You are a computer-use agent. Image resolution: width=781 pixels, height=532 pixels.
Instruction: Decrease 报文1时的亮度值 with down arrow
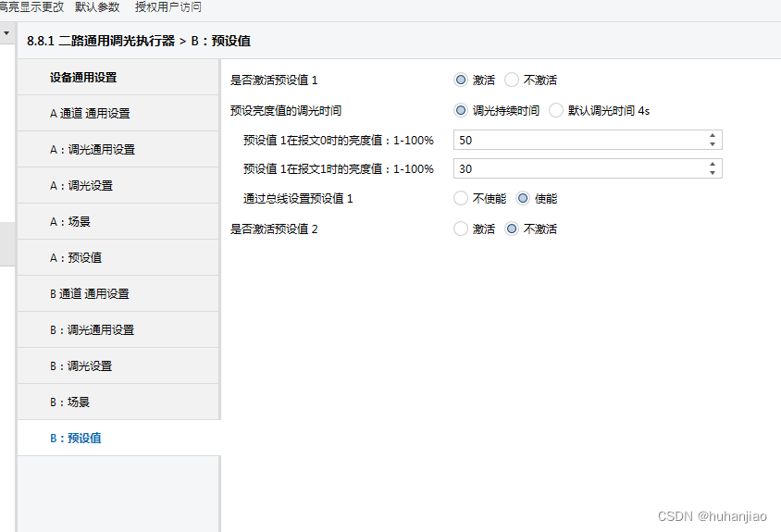[712, 173]
